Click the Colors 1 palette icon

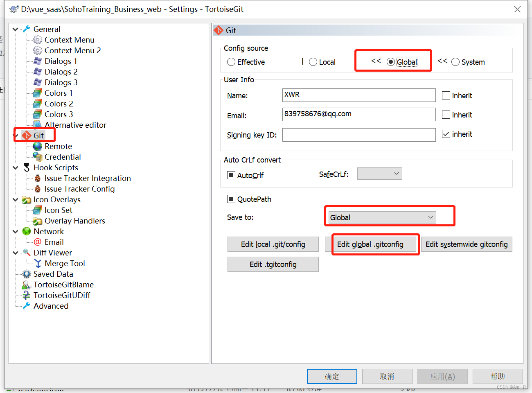click(x=38, y=93)
